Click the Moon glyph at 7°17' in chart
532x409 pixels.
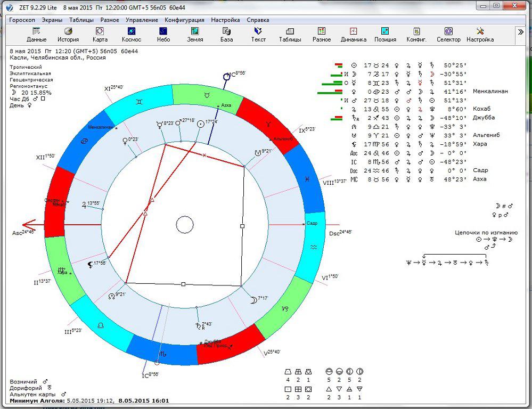click(253, 300)
